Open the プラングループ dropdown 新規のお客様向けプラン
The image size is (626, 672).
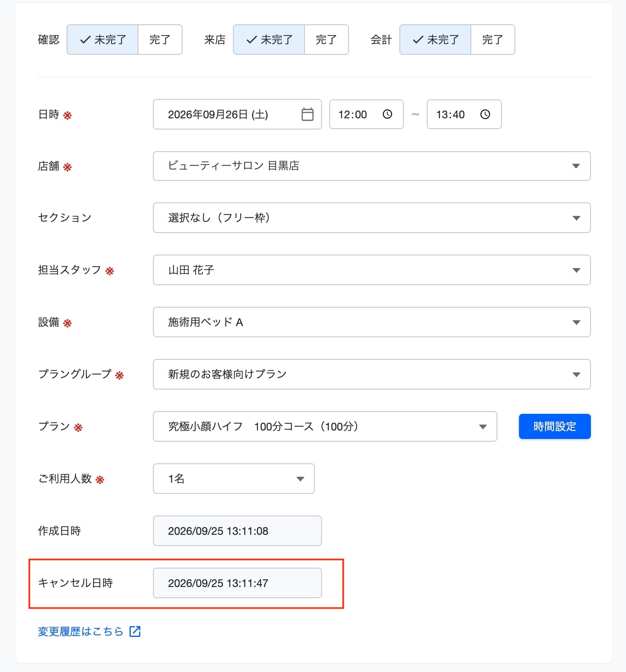pyautogui.click(x=372, y=374)
